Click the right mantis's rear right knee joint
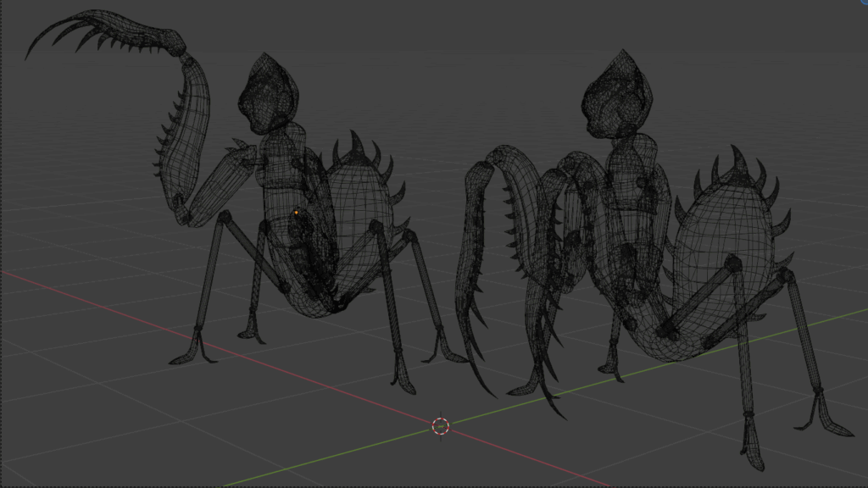The width and height of the screenshot is (868, 488). click(x=789, y=275)
